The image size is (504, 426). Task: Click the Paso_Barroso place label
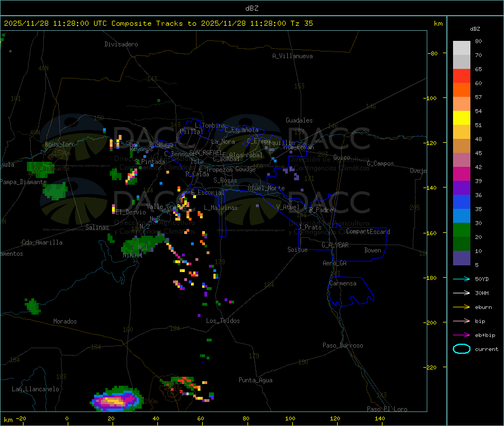[x=343, y=345]
